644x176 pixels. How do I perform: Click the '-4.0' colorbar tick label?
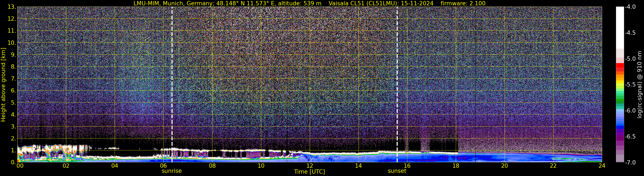630,7
